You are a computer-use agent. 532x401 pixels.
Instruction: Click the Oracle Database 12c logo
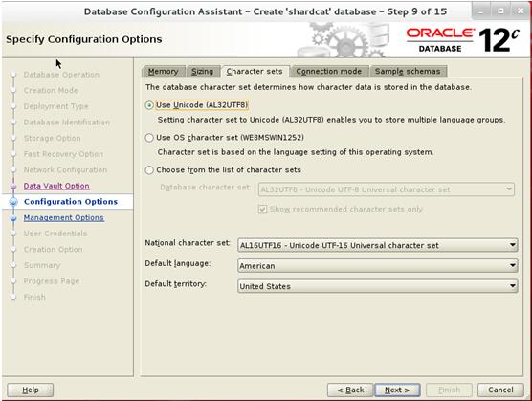(x=463, y=40)
